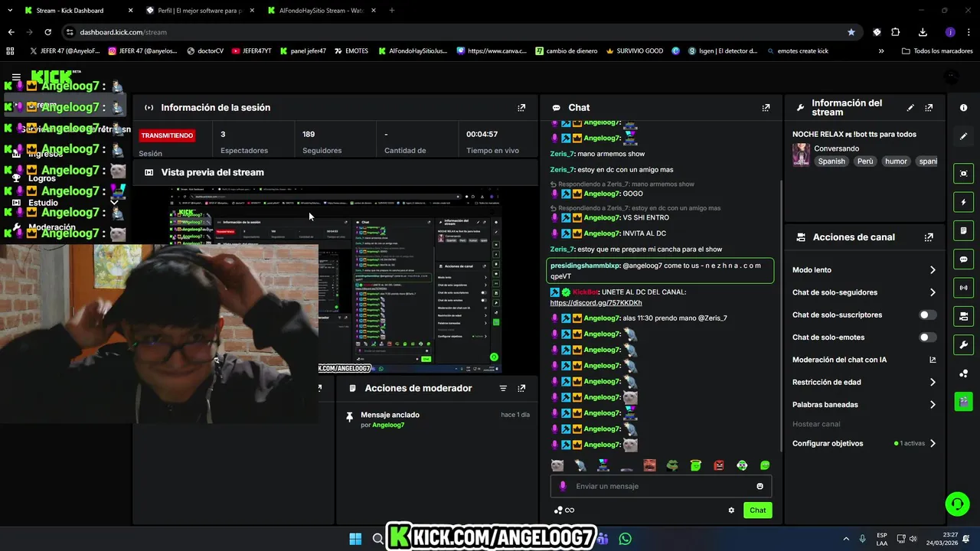Open WhatsApp from the taskbar
The width and height of the screenshot is (980, 551).
[x=625, y=539]
